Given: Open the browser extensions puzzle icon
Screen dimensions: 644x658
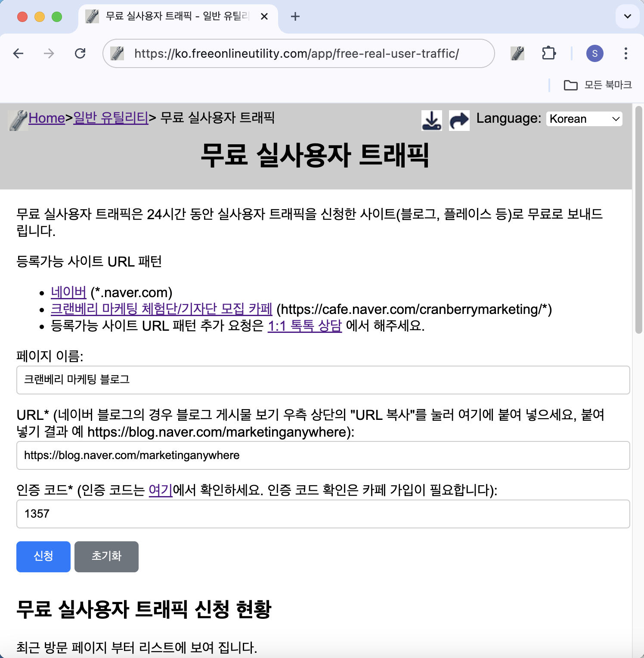Looking at the screenshot, I should (x=549, y=53).
